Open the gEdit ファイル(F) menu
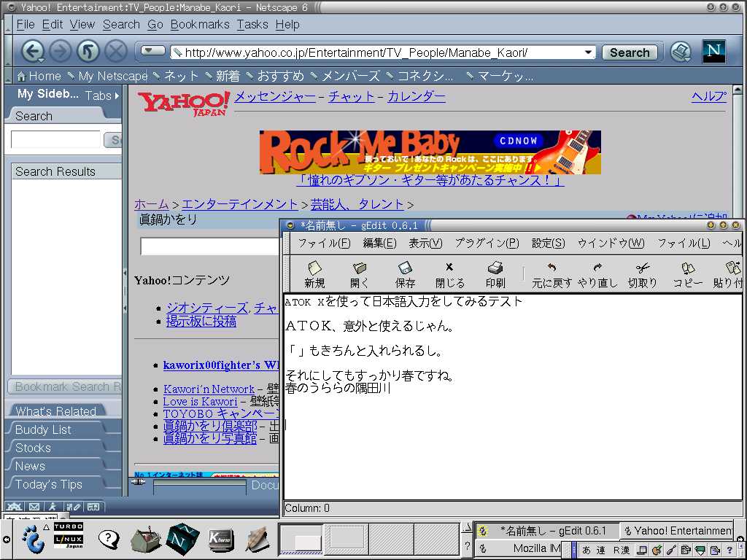Image resolution: width=747 pixels, height=560 pixels. [x=323, y=243]
